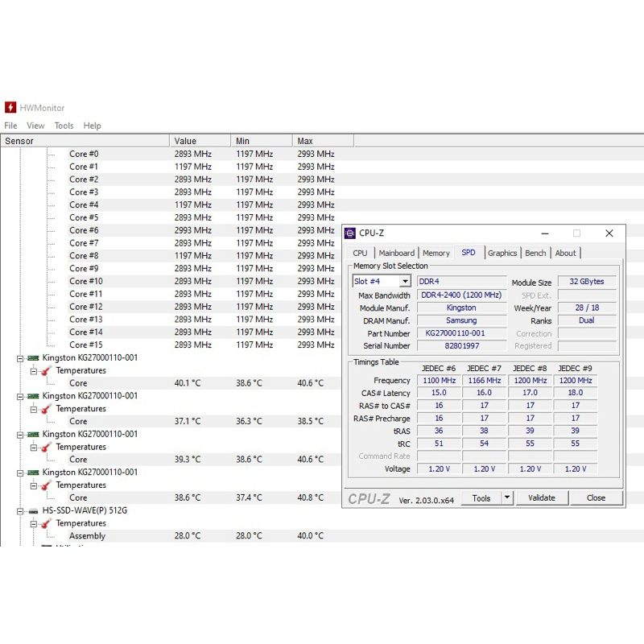Open the Slot #4 memory slot dropdown
Screen dimensions: 644x644
point(404,282)
